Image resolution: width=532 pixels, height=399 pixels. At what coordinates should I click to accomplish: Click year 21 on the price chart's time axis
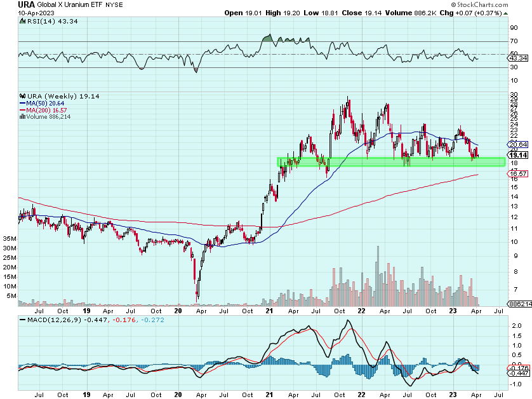pyautogui.click(x=269, y=311)
